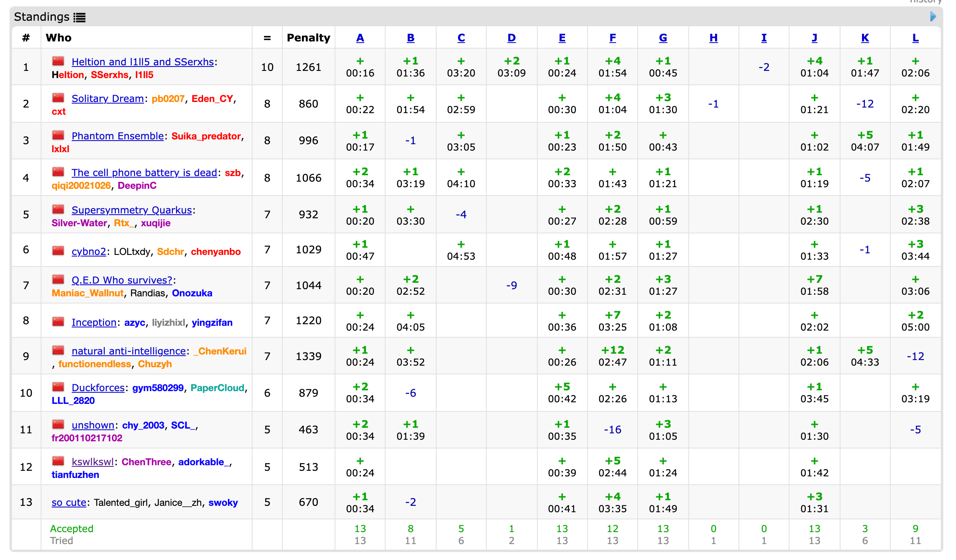Open problem H column header link
956x560 pixels.
[713, 38]
